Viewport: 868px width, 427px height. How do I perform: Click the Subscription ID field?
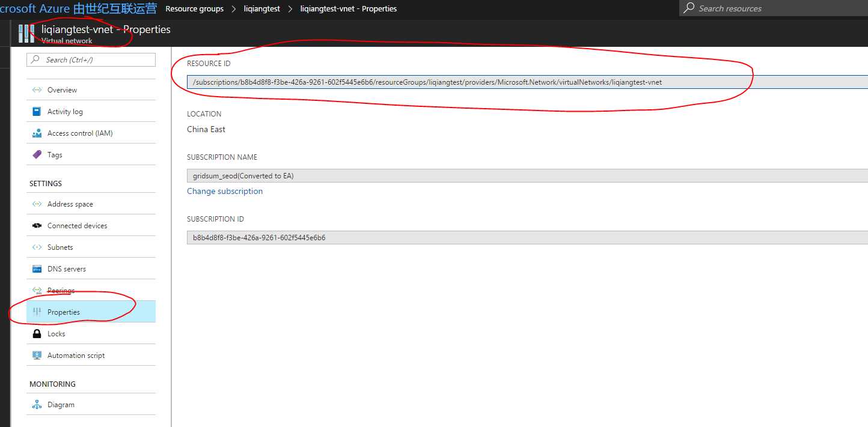[x=527, y=237]
